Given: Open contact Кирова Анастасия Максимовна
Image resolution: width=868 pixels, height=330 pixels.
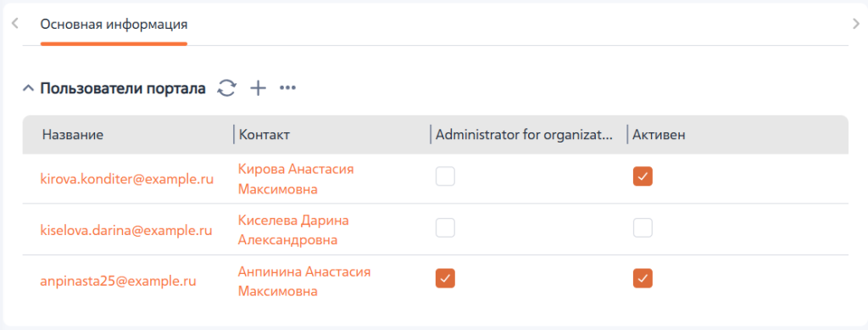Looking at the screenshot, I should 296,179.
